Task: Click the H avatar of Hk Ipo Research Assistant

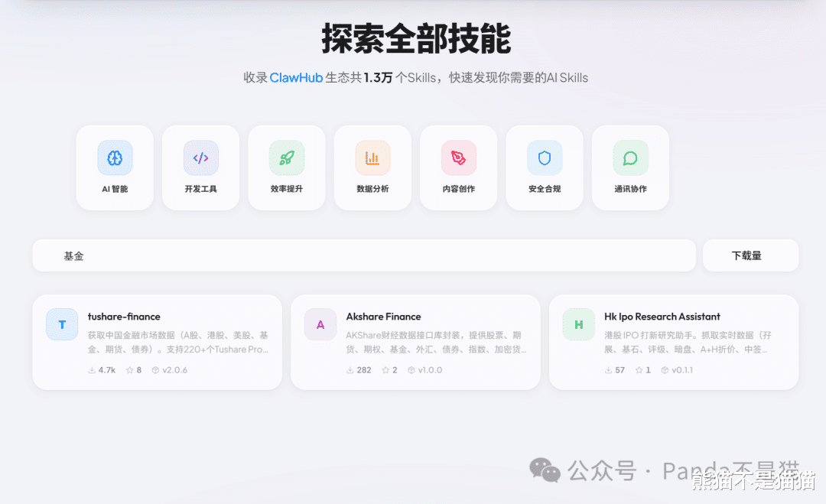Action: pyautogui.click(x=578, y=324)
